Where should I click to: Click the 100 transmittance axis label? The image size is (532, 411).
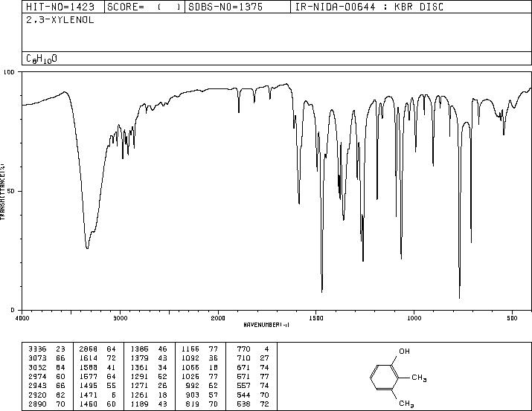9,72
